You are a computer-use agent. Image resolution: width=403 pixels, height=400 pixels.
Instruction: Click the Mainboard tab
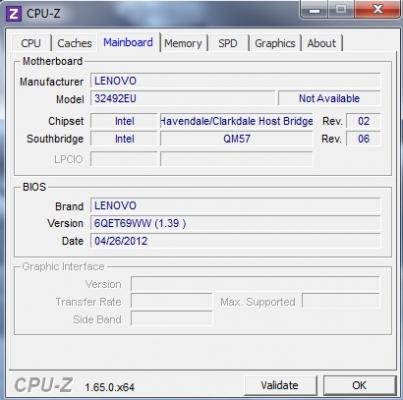[128, 42]
